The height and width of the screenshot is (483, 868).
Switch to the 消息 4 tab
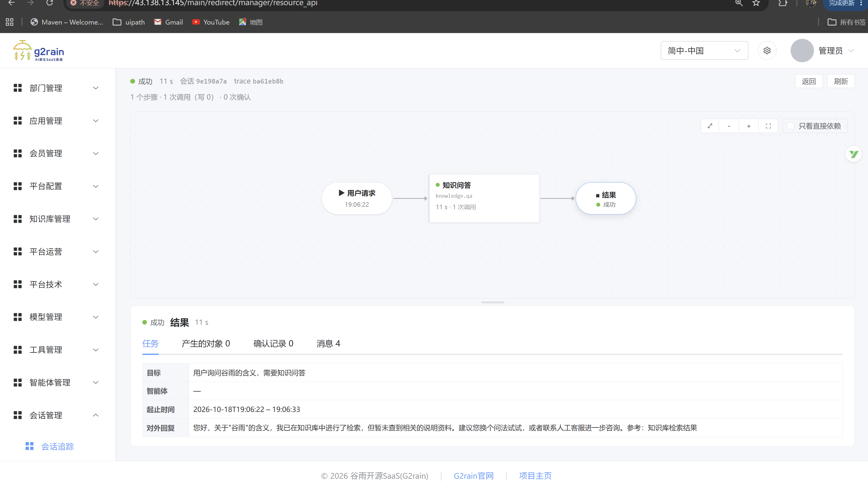328,343
